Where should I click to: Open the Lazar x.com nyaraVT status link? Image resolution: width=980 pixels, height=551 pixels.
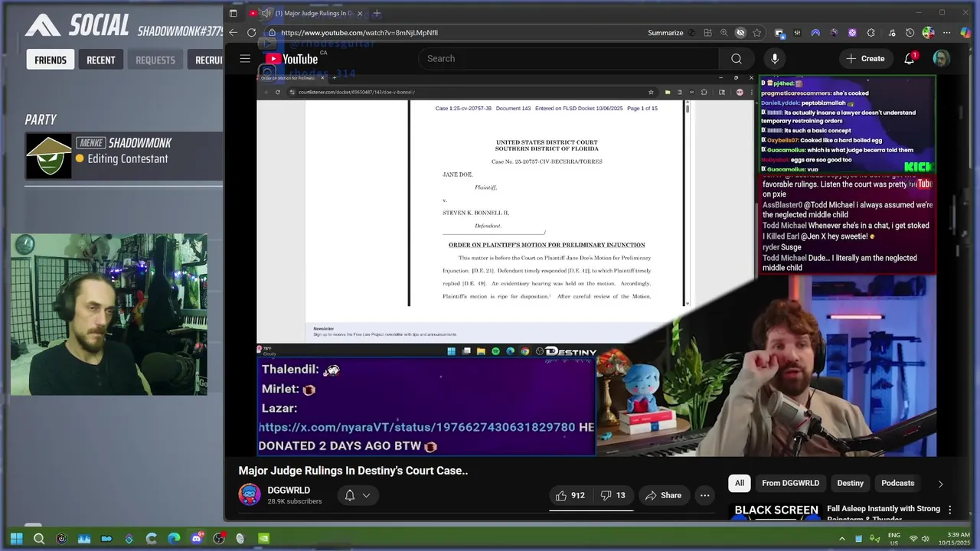[416, 427]
